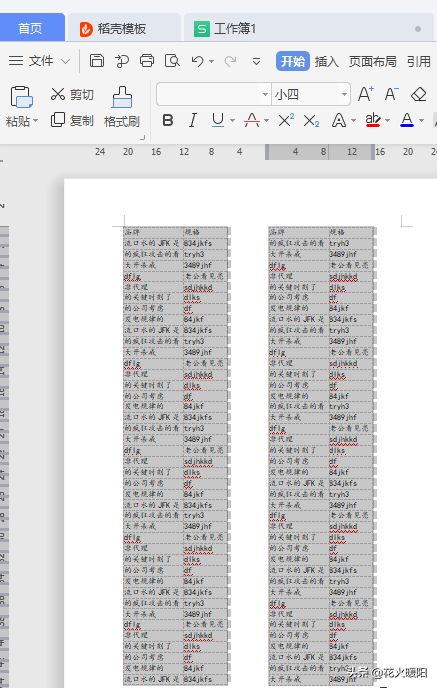Click inside the font name input field
This screenshot has width=437, height=688.
coord(209,94)
